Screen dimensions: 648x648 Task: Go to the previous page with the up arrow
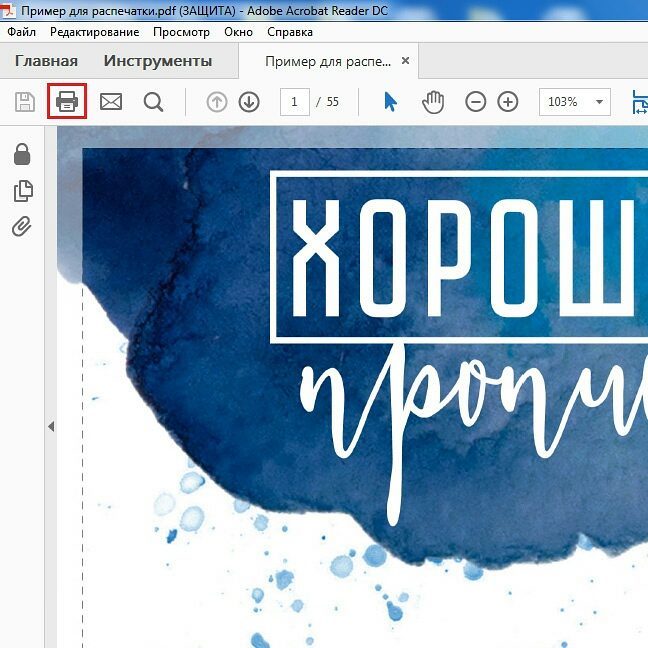217,102
